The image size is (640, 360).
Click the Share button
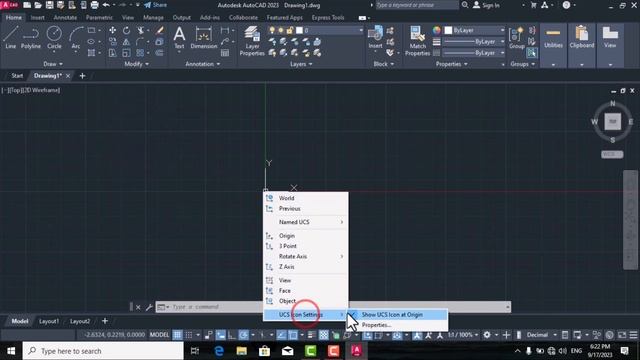(x=156, y=5)
